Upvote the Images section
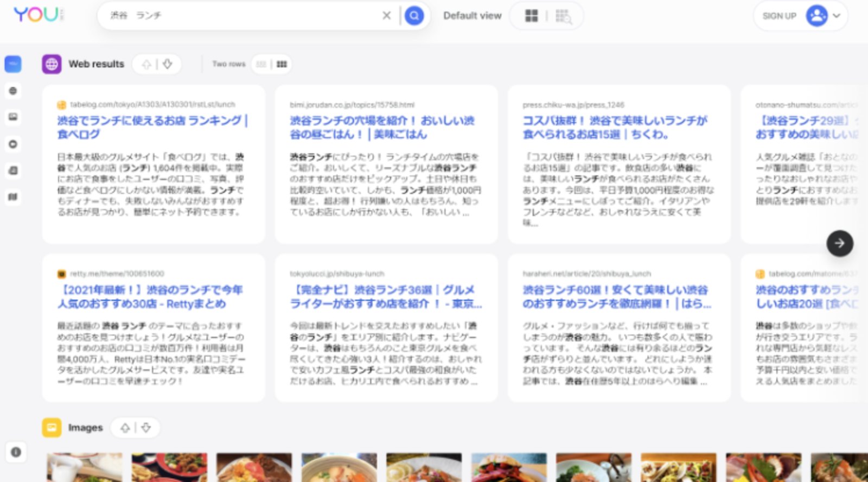 tap(125, 428)
